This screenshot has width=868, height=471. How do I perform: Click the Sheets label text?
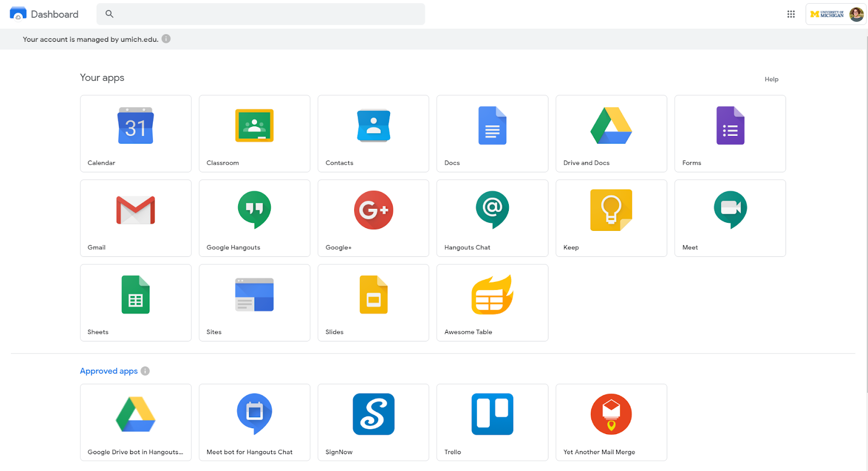98,332
